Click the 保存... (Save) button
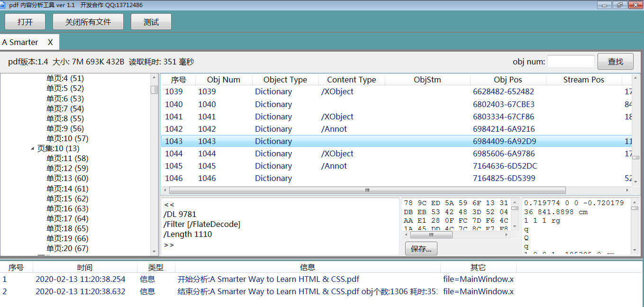 (x=421, y=249)
